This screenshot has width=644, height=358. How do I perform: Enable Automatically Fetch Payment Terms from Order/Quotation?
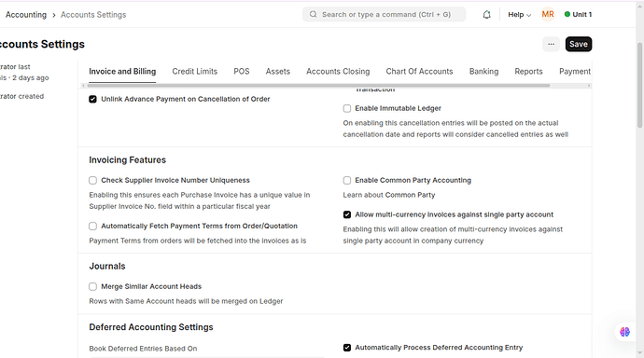tap(92, 226)
